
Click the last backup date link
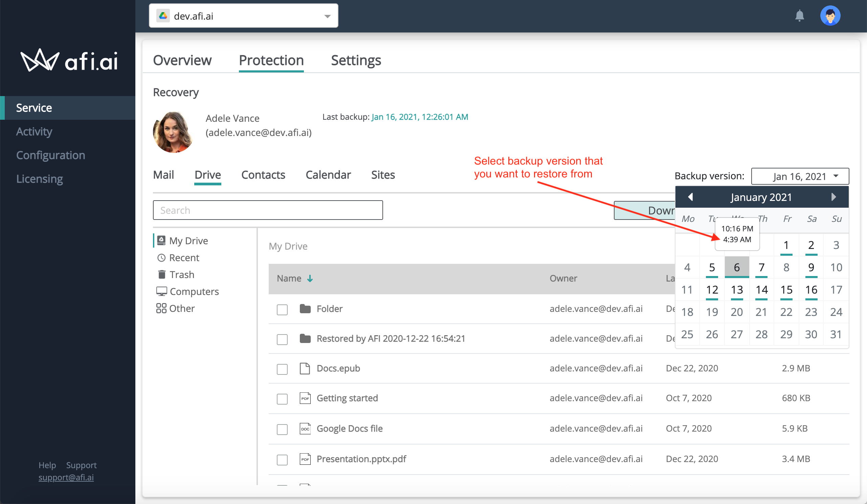[x=420, y=117]
